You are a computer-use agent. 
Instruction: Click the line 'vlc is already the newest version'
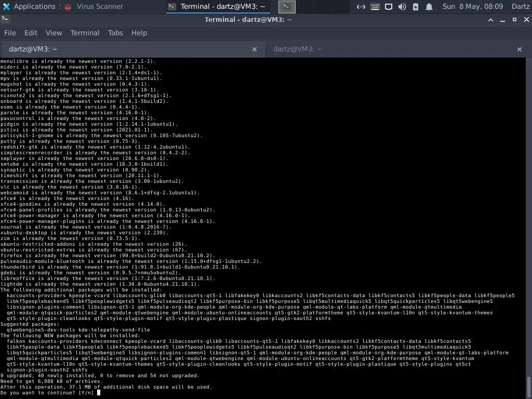click(70, 187)
